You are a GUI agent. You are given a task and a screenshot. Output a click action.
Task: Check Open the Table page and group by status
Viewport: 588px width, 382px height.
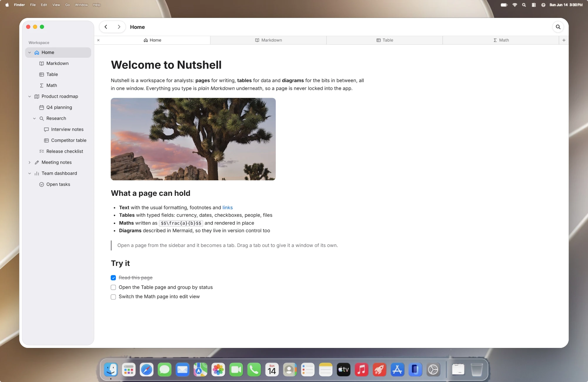click(x=113, y=287)
